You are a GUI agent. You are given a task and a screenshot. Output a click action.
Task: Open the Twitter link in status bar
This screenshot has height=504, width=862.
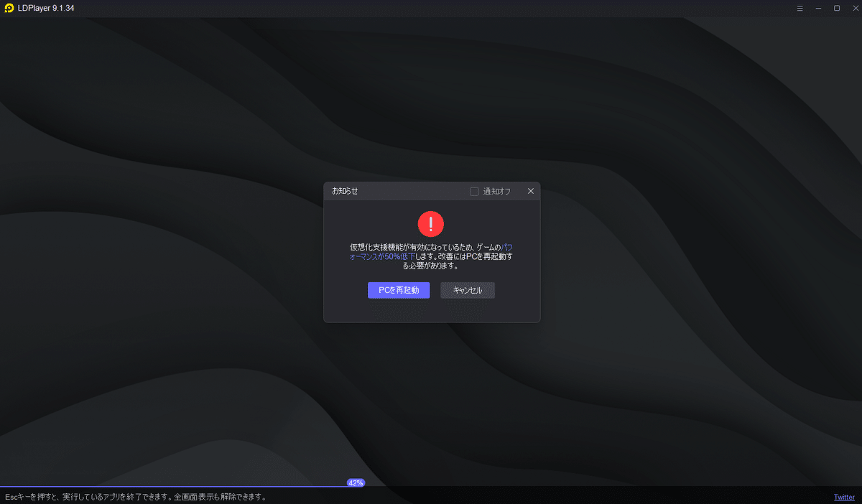(x=844, y=497)
